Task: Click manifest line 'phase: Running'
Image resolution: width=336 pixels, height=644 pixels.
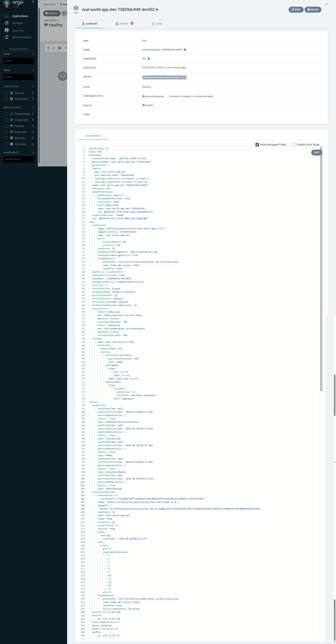Action: [x=101, y=626]
